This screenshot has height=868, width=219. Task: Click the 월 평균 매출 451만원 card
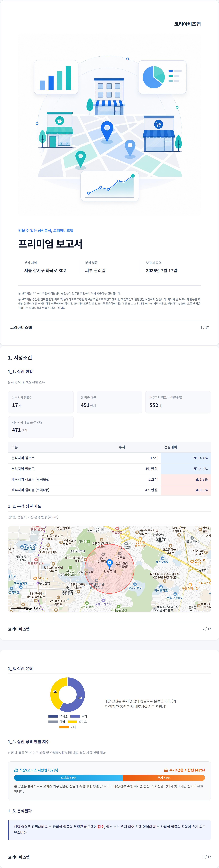click(109, 402)
